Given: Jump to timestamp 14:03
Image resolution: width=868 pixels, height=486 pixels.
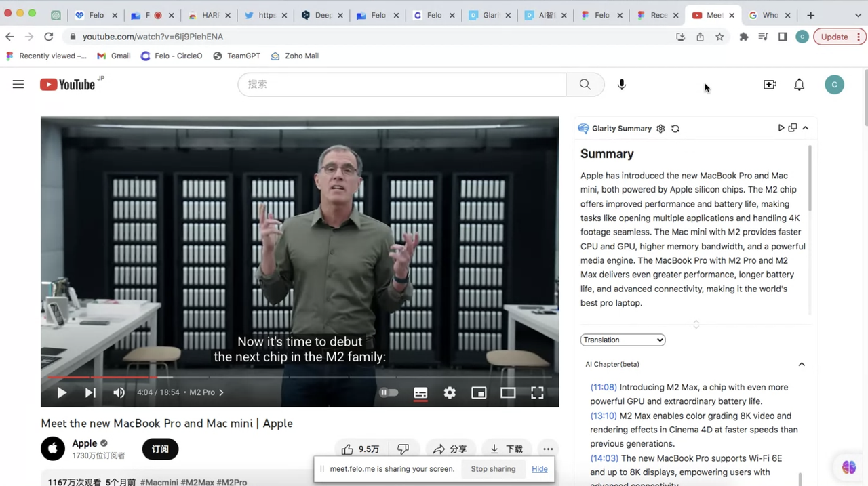Looking at the screenshot, I should click(604, 458).
